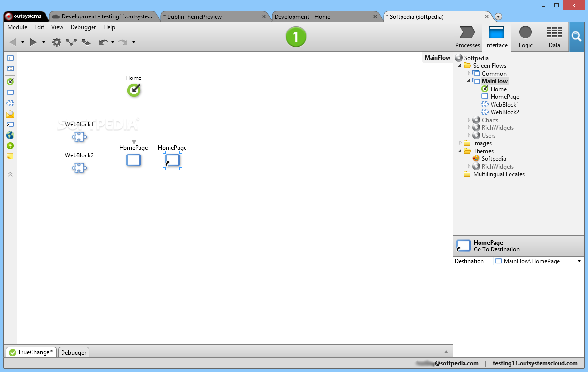Select Multilingual Locales folder

point(494,174)
